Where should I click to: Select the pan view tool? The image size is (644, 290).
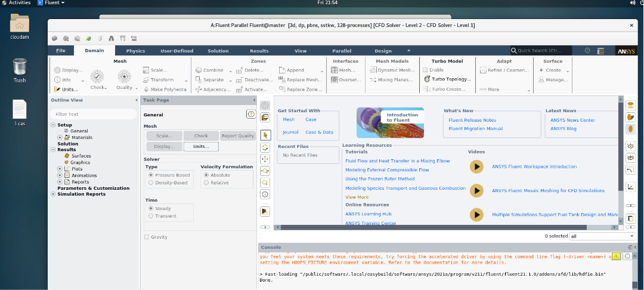265,159
